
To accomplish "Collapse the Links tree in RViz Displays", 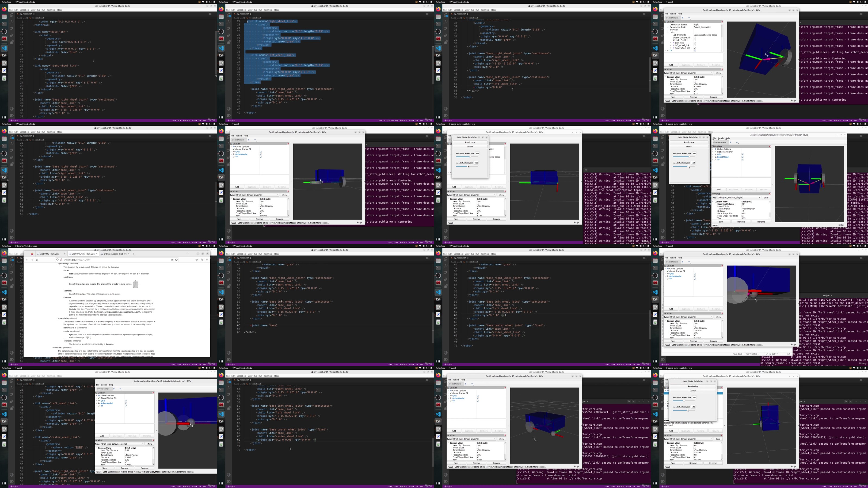I will pos(668,32).
